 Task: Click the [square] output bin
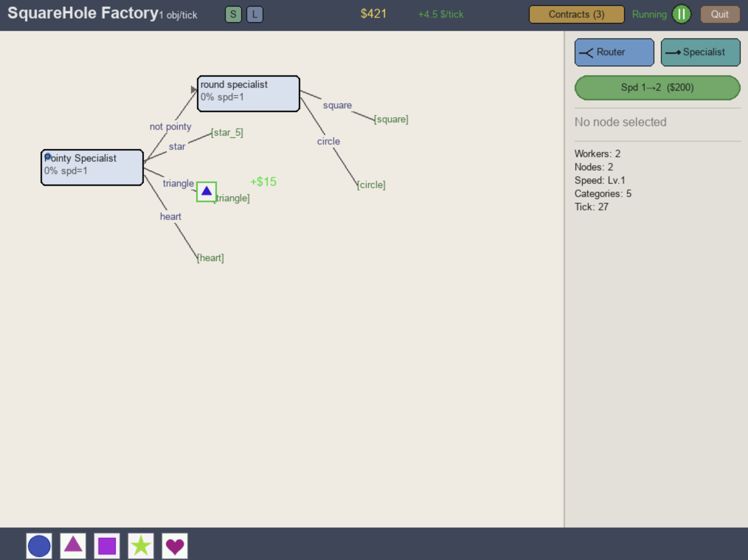click(391, 119)
